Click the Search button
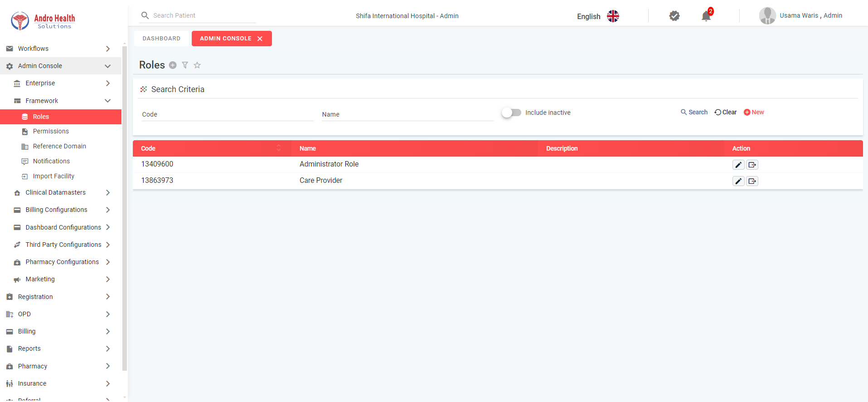868x402 pixels. [694, 112]
